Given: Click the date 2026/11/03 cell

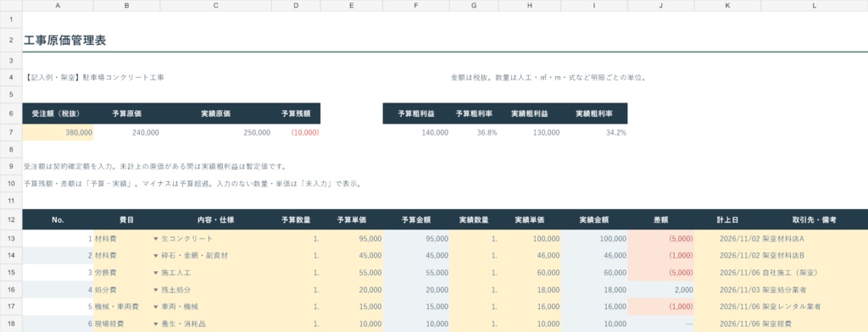Looking at the screenshot, I should click(727, 290).
